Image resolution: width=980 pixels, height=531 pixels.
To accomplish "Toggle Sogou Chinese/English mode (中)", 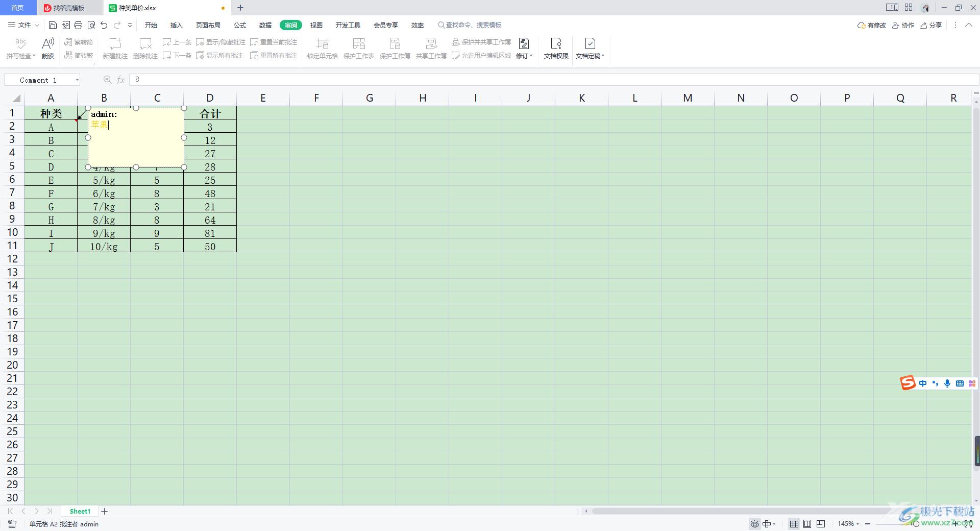I will click(923, 383).
